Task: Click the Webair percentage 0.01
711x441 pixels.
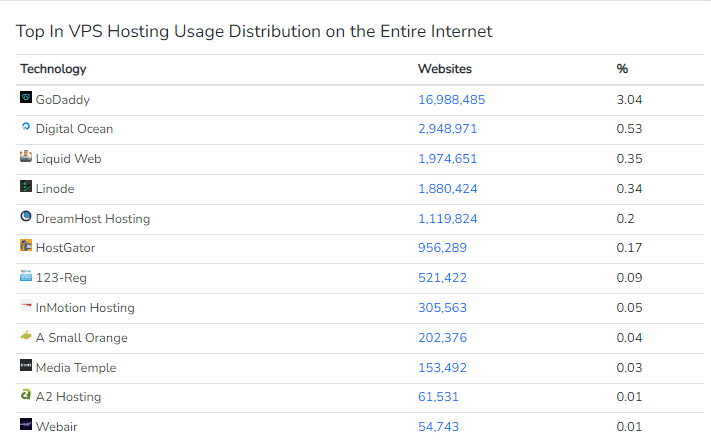Action: (x=629, y=426)
